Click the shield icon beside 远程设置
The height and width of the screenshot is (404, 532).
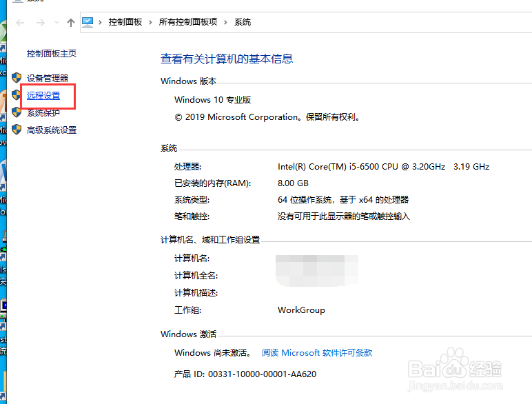pos(16,94)
